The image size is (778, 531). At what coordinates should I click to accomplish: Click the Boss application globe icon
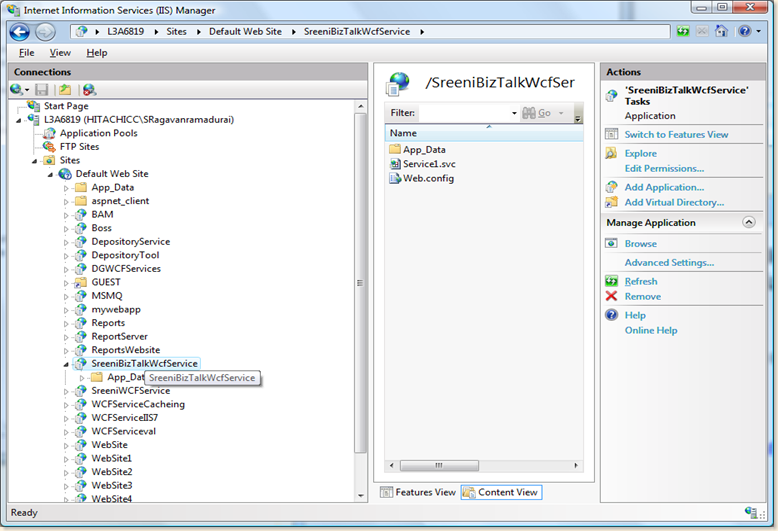81,228
